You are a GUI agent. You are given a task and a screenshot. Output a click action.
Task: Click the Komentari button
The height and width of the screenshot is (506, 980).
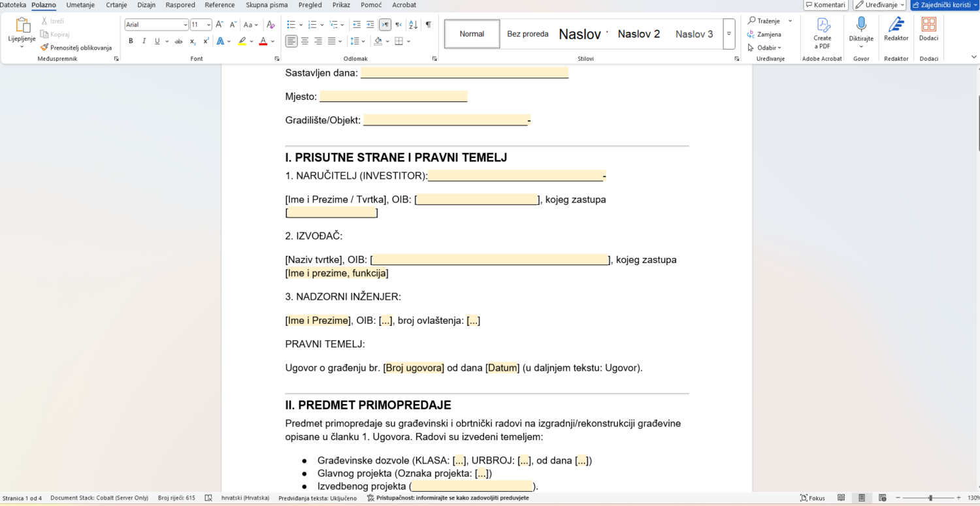[826, 5]
